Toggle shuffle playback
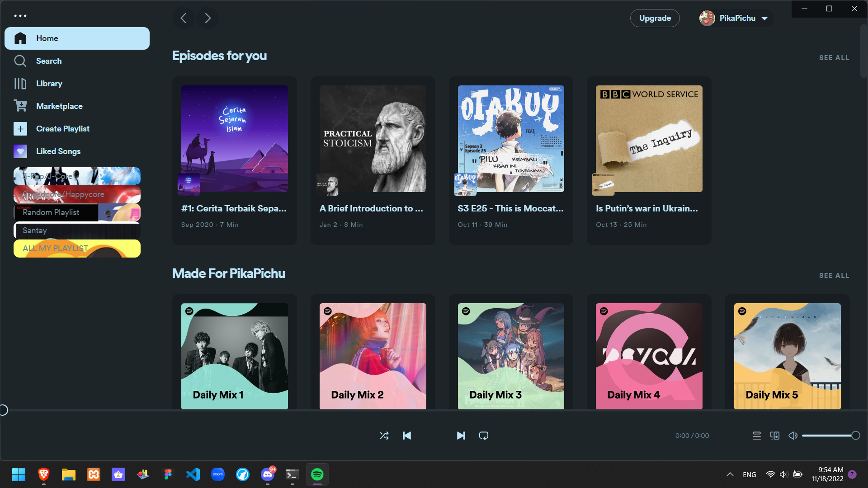The width and height of the screenshot is (868, 488). click(x=384, y=436)
